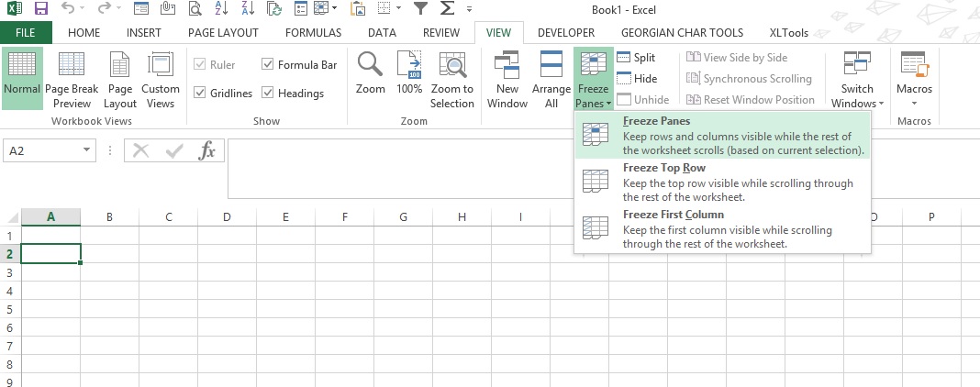Switch to the DATA tab

pos(382,32)
